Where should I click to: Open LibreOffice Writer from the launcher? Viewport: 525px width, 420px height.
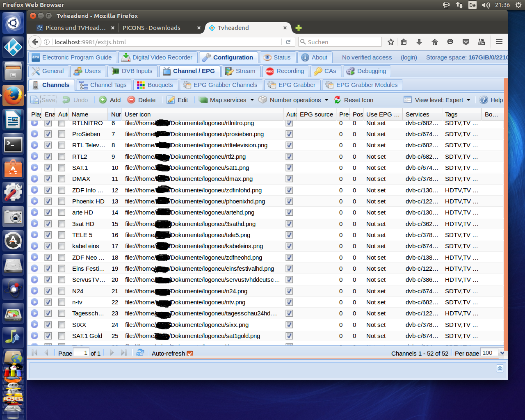tap(13, 121)
